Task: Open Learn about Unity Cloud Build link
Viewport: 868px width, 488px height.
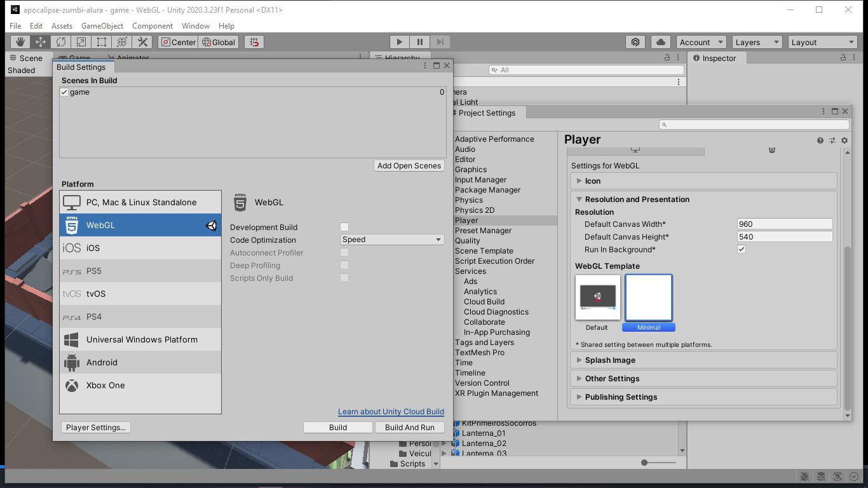Action: (x=391, y=412)
